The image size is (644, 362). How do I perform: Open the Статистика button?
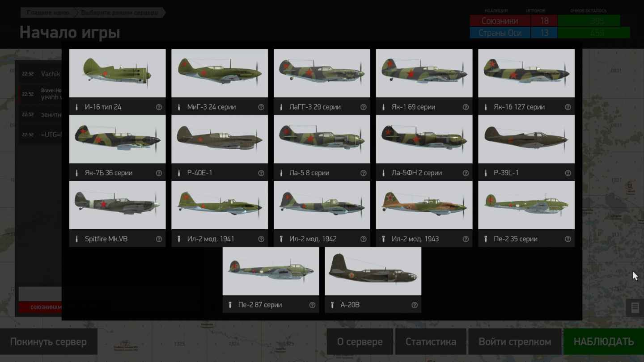tap(431, 342)
